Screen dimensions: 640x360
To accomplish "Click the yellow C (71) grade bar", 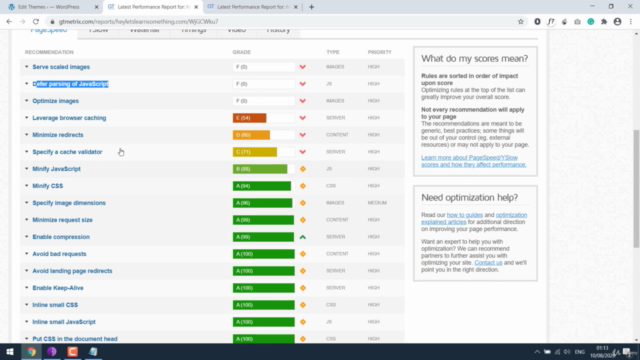I will (x=255, y=152).
